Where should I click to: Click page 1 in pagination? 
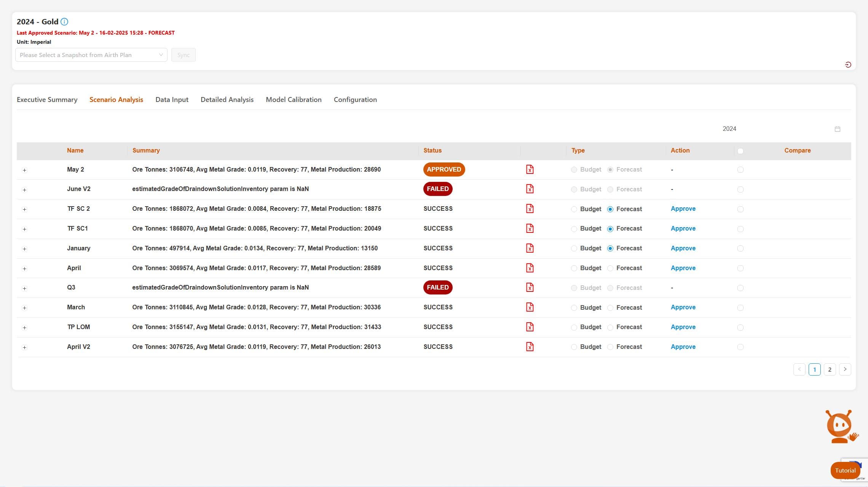814,369
